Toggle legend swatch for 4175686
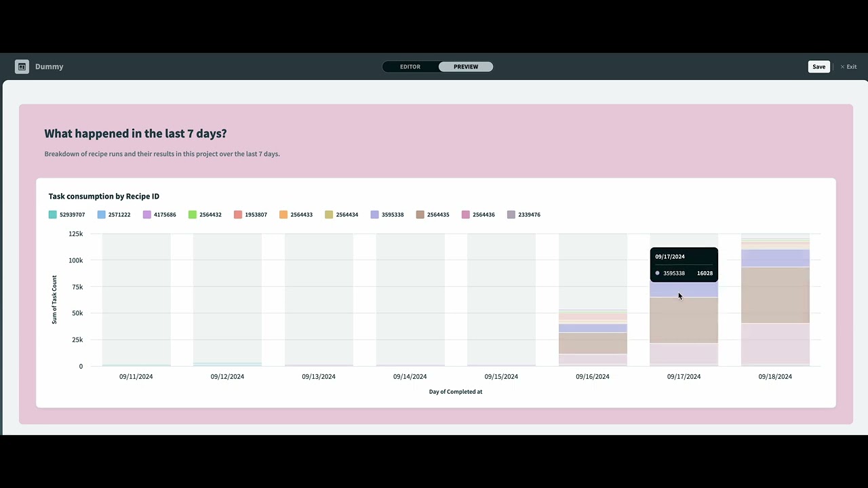Image resolution: width=868 pixels, height=488 pixels. (147, 215)
